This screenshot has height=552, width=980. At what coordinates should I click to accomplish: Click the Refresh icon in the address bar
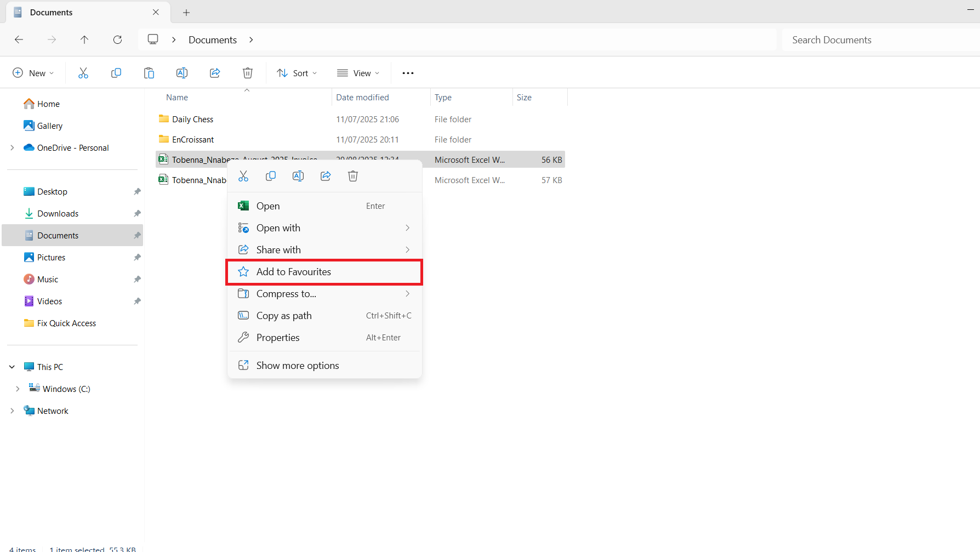[x=117, y=39]
